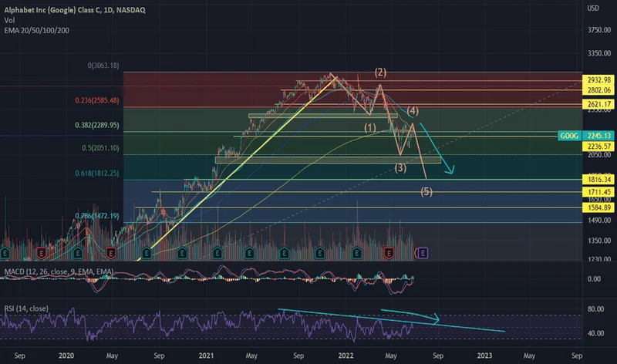Viewport: 617px width, 364px height.
Task: Select the Elliott wave (4) label
Action: click(x=413, y=111)
